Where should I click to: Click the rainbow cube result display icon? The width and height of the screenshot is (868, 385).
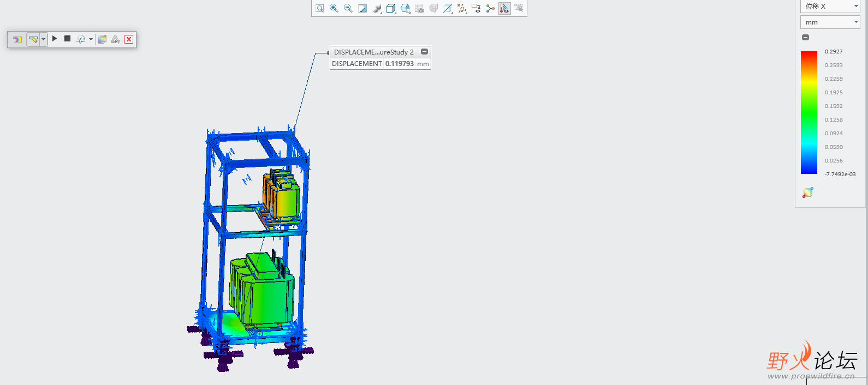[x=102, y=39]
